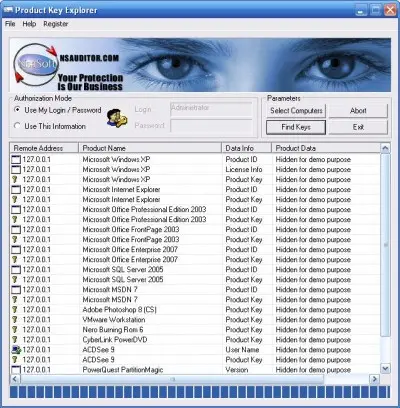Click the key icon for Adobe Photoshop 8 (CS) row
This screenshot has width=400, height=408.
click(15, 310)
